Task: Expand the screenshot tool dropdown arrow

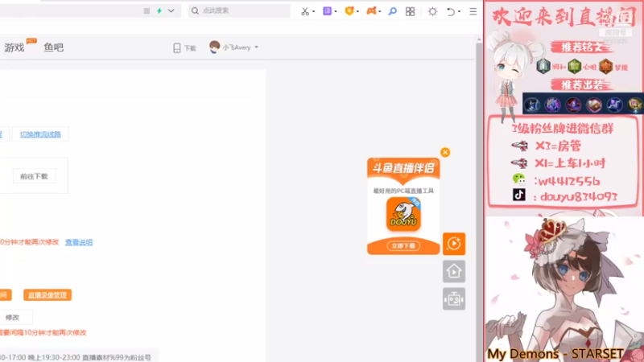Action: 314,11
